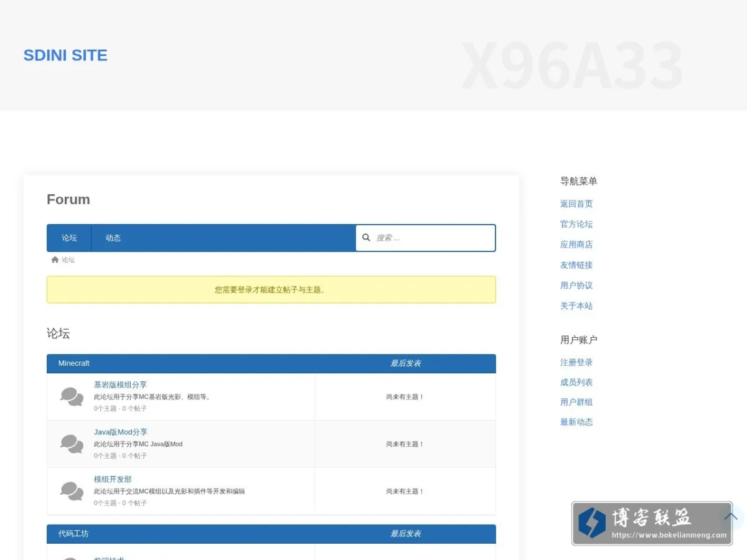Click 用户账户 sidebar heading
The width and height of the screenshot is (747, 560).
tap(579, 340)
